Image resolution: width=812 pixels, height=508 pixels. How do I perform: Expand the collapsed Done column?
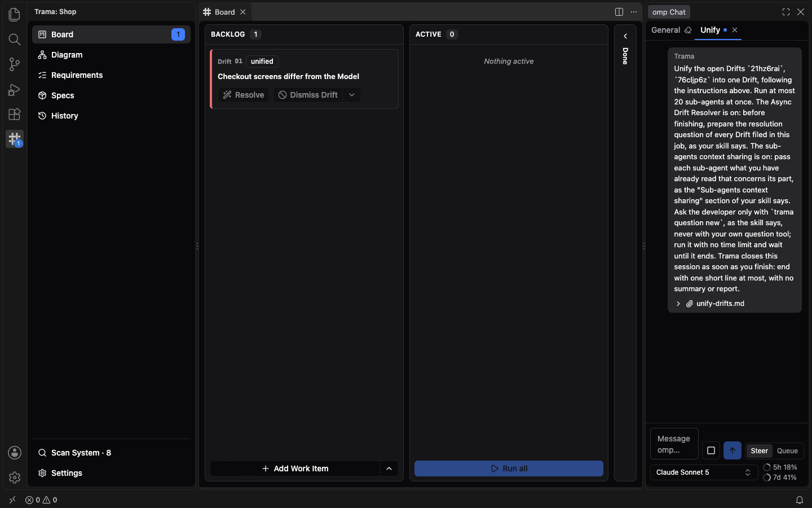coord(625,36)
